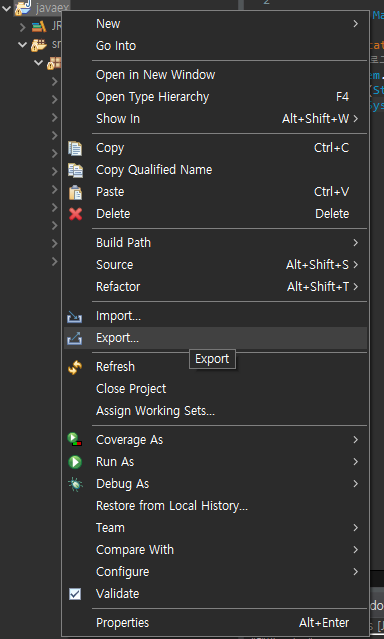384x639 pixels.
Task: Expand the JRE library tree node
Action: tap(23, 27)
